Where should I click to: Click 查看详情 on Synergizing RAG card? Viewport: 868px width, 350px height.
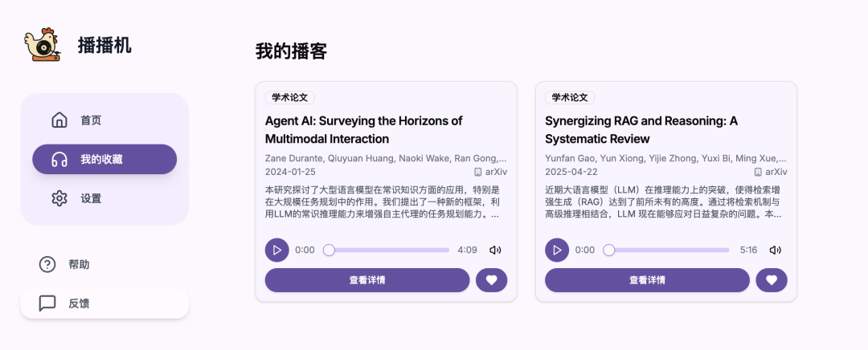pyautogui.click(x=647, y=280)
